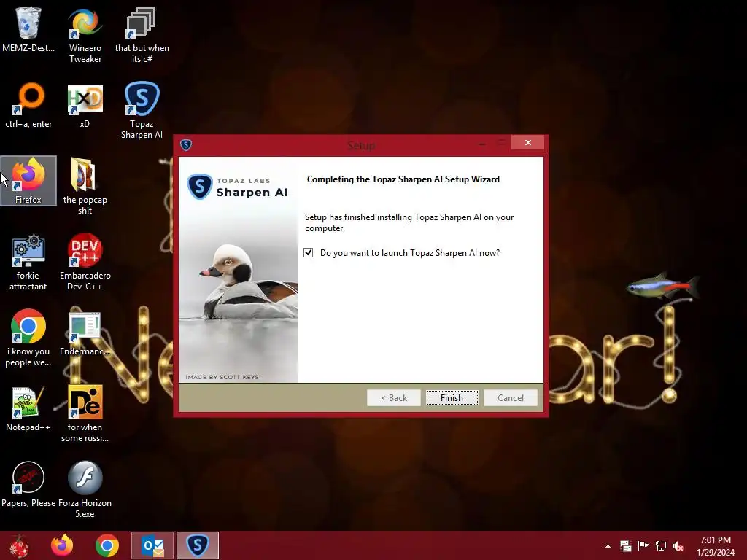Image resolution: width=747 pixels, height=560 pixels.
Task: Select the Chrome 'i know you people we...' shortcut
Action: (x=28, y=338)
